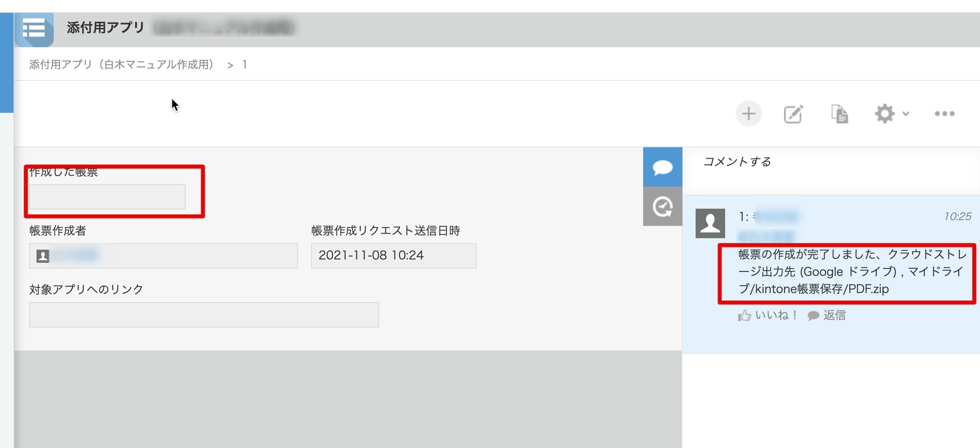Click the 2021-11-08 10:24 date-time field
980x448 pixels.
[394, 256]
